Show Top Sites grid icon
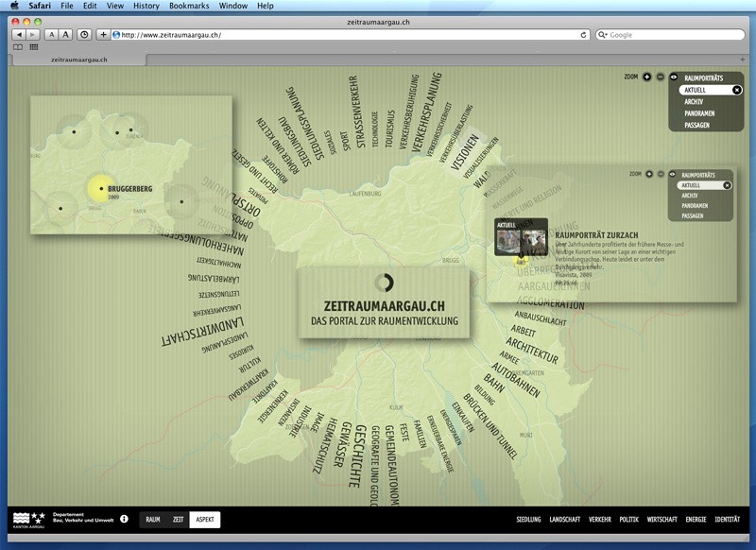756x550 pixels. pyautogui.click(x=34, y=46)
